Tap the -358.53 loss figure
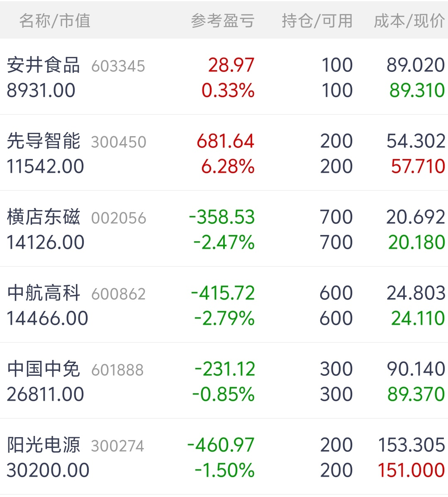The image size is (448, 497). pos(222,217)
